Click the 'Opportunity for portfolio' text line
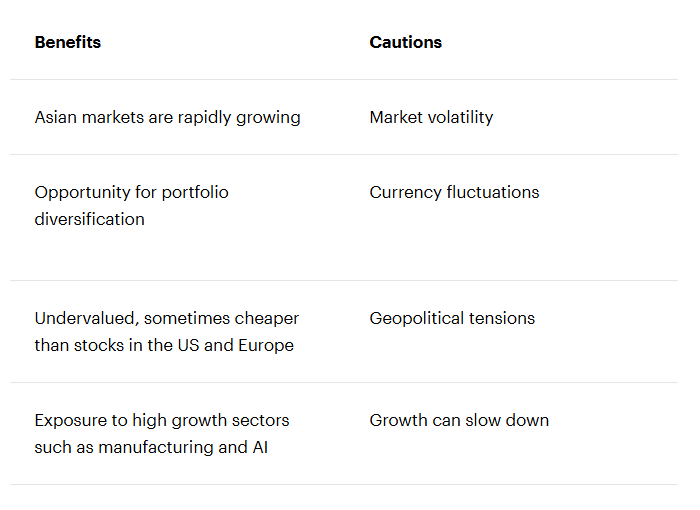The height and width of the screenshot is (510, 700). click(132, 192)
